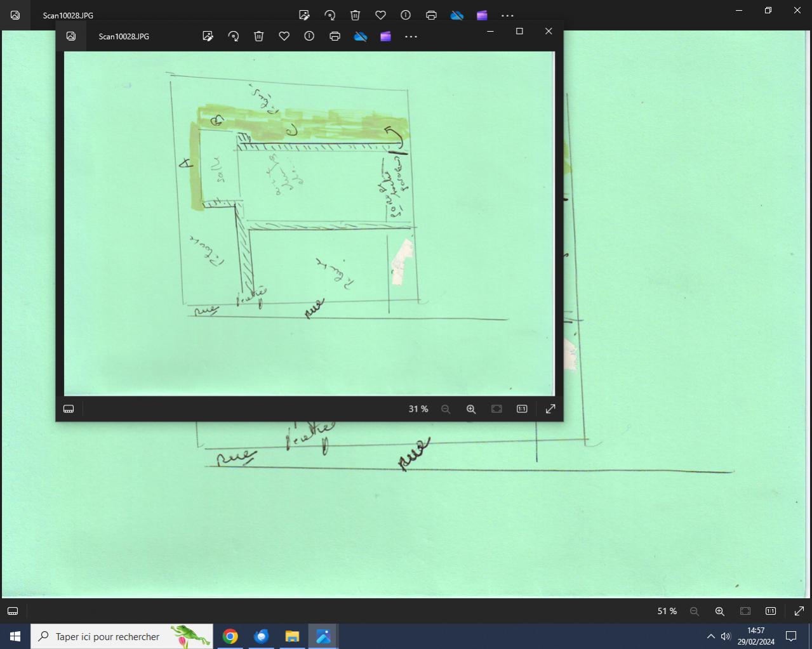812x649 pixels.
Task: Show file info in front Photos window
Action: point(309,36)
